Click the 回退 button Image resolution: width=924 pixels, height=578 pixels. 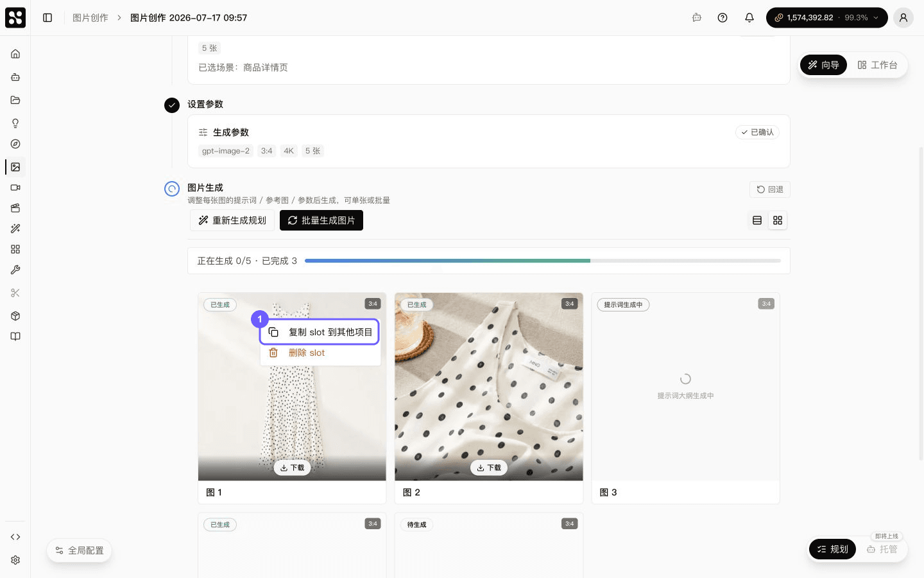point(770,189)
